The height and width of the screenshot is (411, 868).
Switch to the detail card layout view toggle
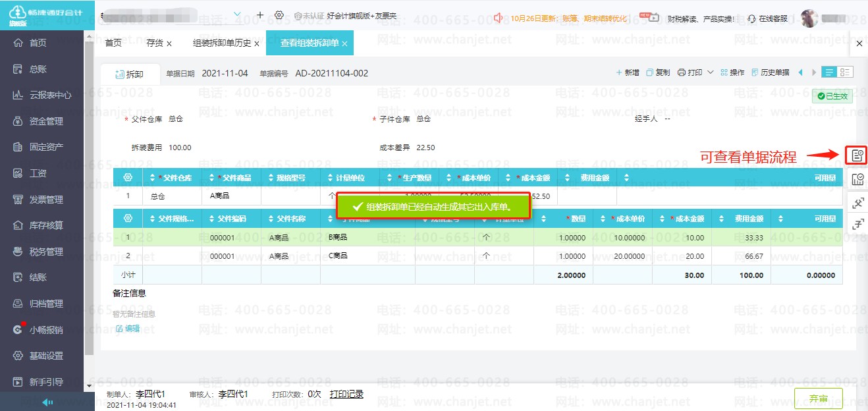point(844,72)
